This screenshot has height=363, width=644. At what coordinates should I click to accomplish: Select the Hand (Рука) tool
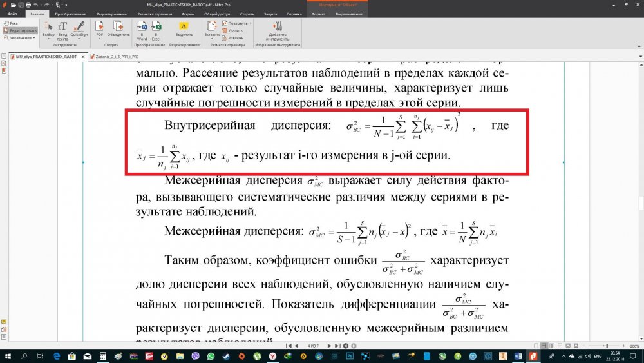click(11, 23)
